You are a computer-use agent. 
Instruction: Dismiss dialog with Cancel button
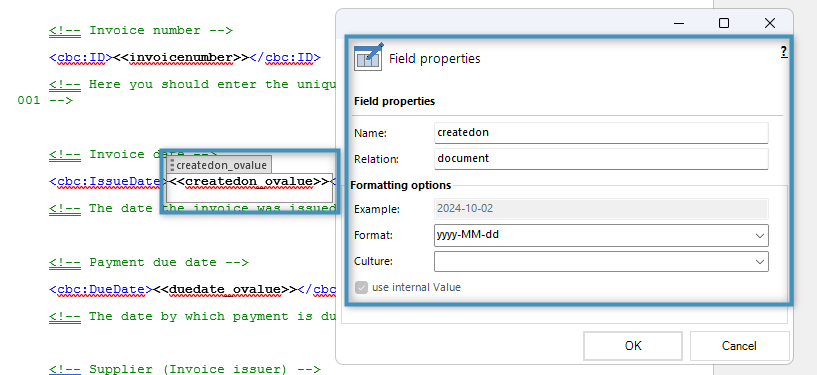739,346
